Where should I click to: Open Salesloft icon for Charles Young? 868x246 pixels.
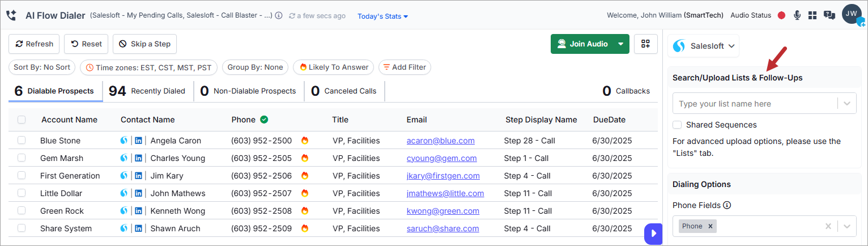[124, 158]
